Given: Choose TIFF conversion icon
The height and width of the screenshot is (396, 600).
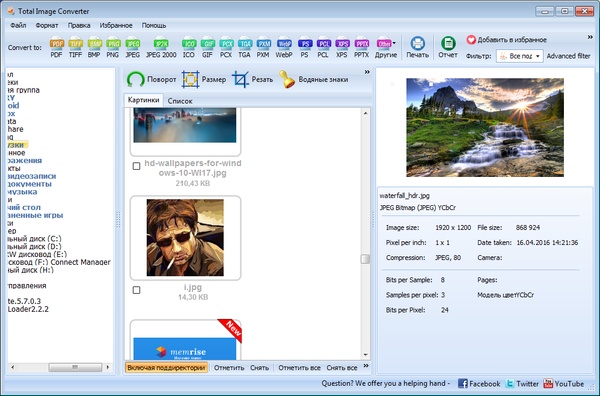Looking at the screenshot, I should (x=75, y=47).
